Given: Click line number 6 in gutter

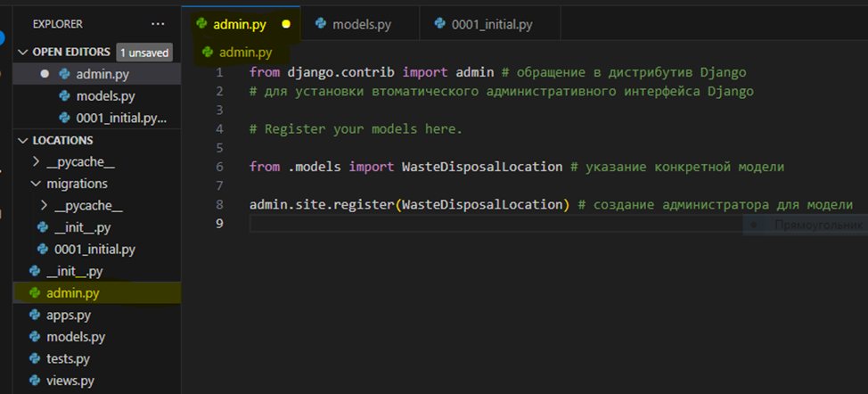Looking at the screenshot, I should pyautogui.click(x=220, y=167).
